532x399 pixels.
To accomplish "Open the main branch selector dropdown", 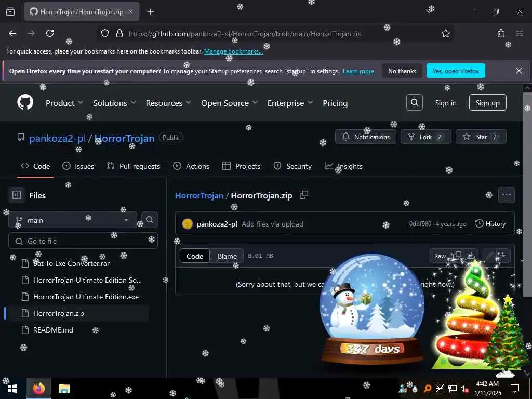I will click(73, 220).
